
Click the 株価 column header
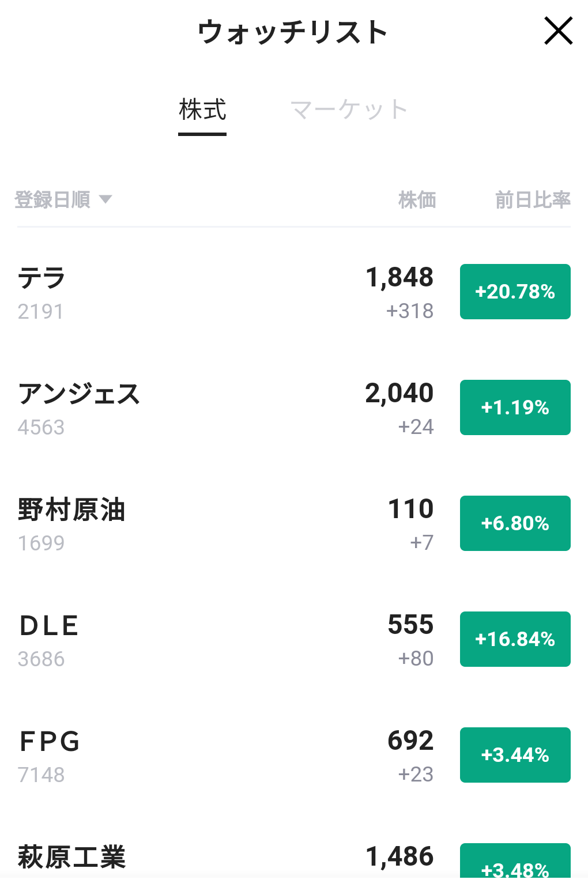(417, 200)
